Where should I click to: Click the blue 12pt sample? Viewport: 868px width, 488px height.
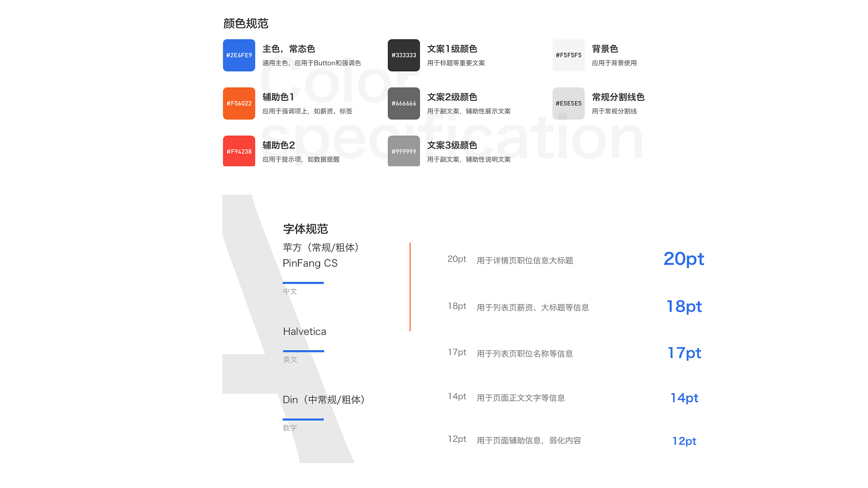point(684,441)
